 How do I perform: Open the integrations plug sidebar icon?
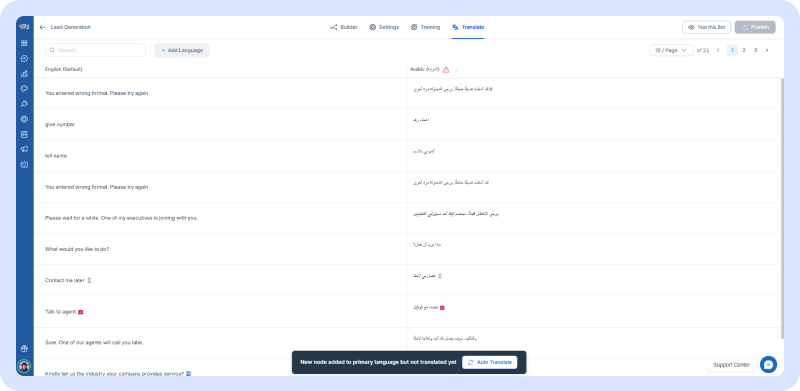click(x=24, y=104)
